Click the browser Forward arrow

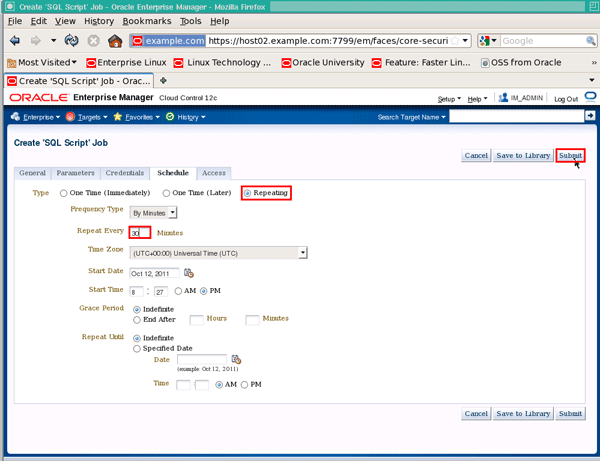pyautogui.click(x=36, y=40)
